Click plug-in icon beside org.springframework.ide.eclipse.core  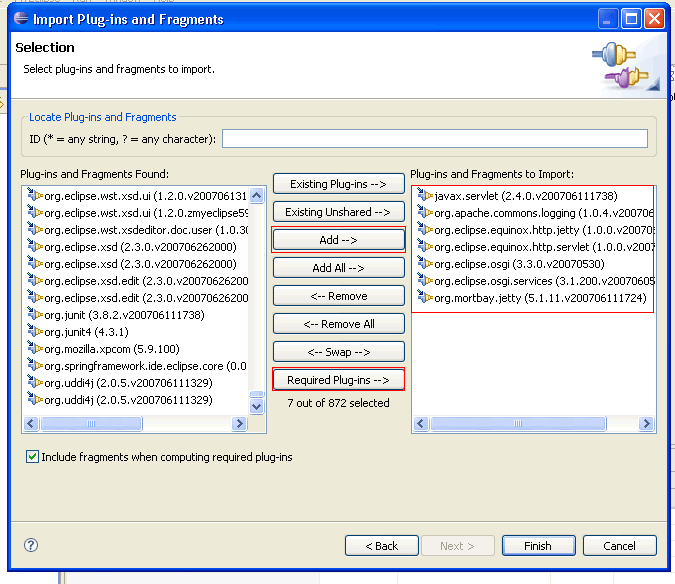(x=34, y=365)
